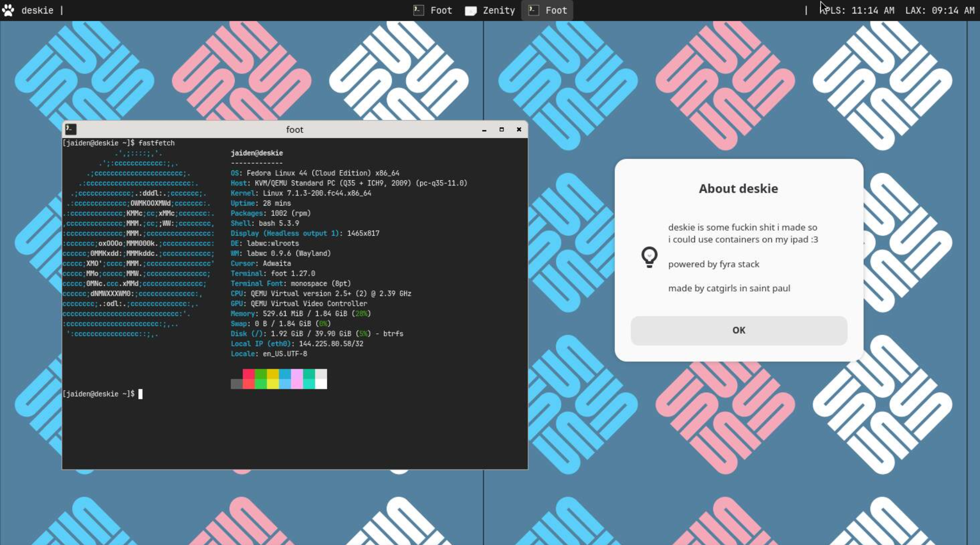The height and width of the screenshot is (545, 980).
Task: Click 'powered by fyra stack' text
Action: 714,264
